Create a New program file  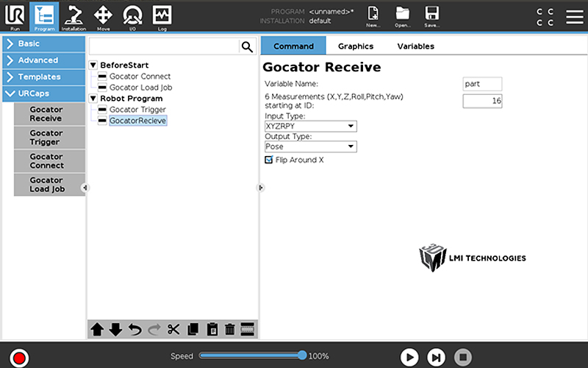(x=373, y=17)
